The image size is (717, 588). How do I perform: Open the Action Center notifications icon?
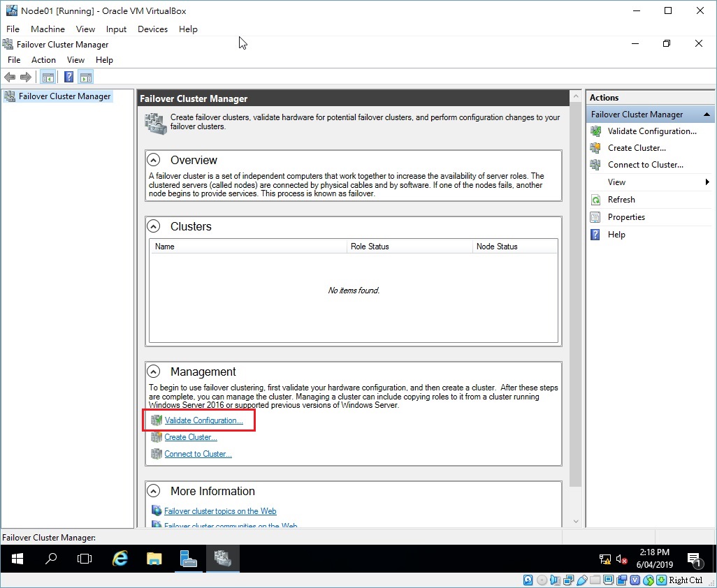695,559
